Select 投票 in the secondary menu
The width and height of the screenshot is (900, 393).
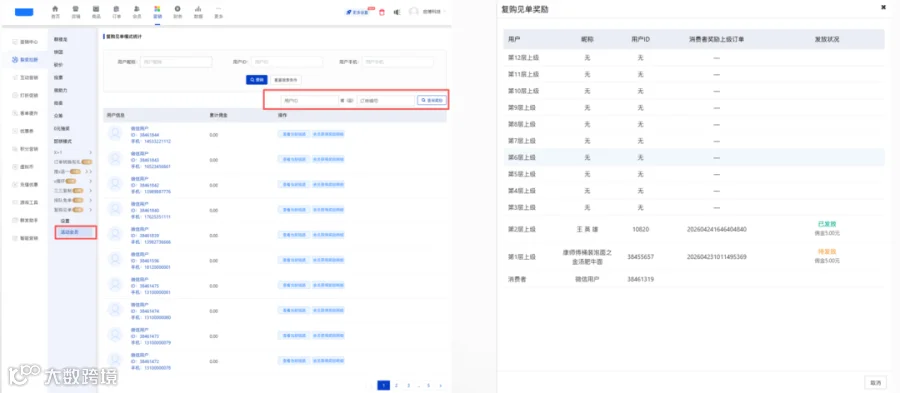tap(59, 77)
